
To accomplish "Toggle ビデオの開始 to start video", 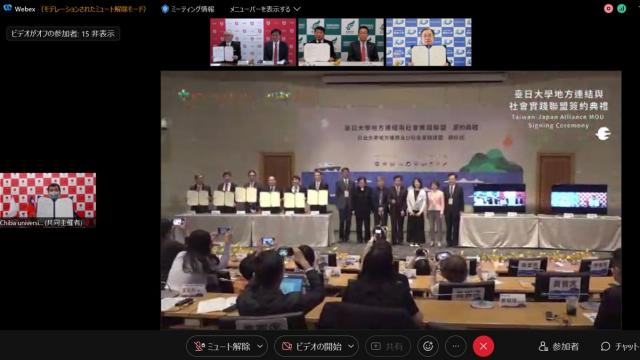I will click(312, 347).
